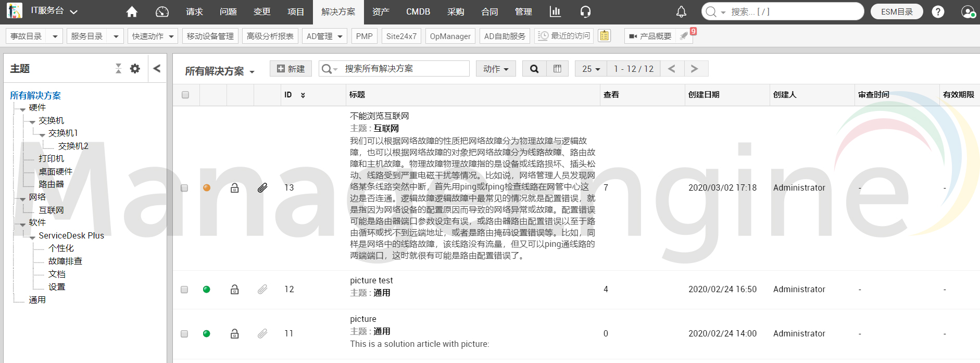980x363 pixels.
Task: Collapse the ServiceDesk Plus tree node
Action: [32, 237]
